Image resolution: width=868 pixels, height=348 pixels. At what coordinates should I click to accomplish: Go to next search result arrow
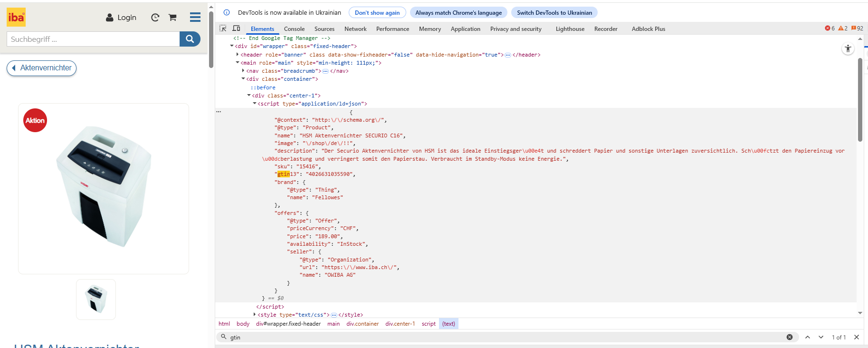tap(821, 337)
